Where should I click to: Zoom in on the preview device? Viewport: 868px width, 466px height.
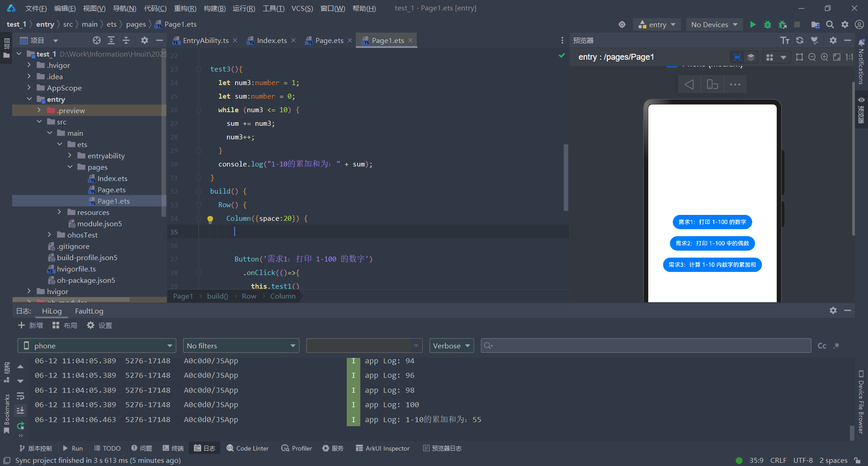click(824, 57)
